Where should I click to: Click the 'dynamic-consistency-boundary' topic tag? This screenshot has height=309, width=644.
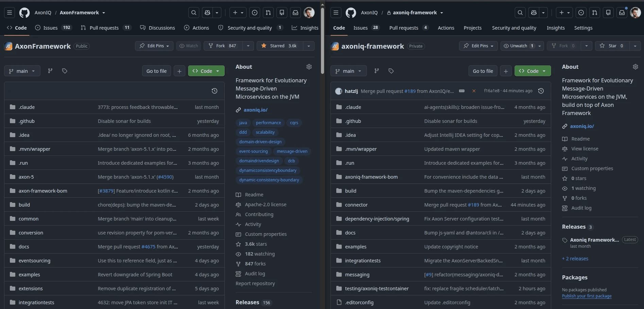point(269,180)
